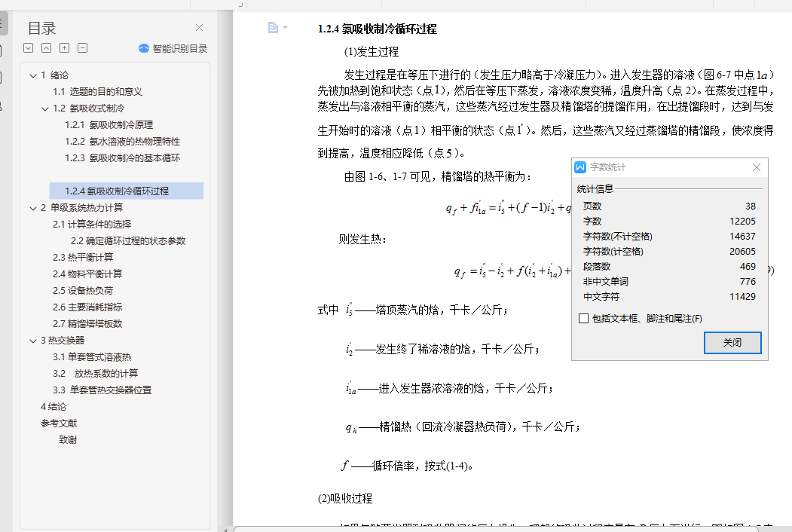The image size is (792, 532).
Task: Click the 关闭 button in word count dialog
Action: click(732, 343)
